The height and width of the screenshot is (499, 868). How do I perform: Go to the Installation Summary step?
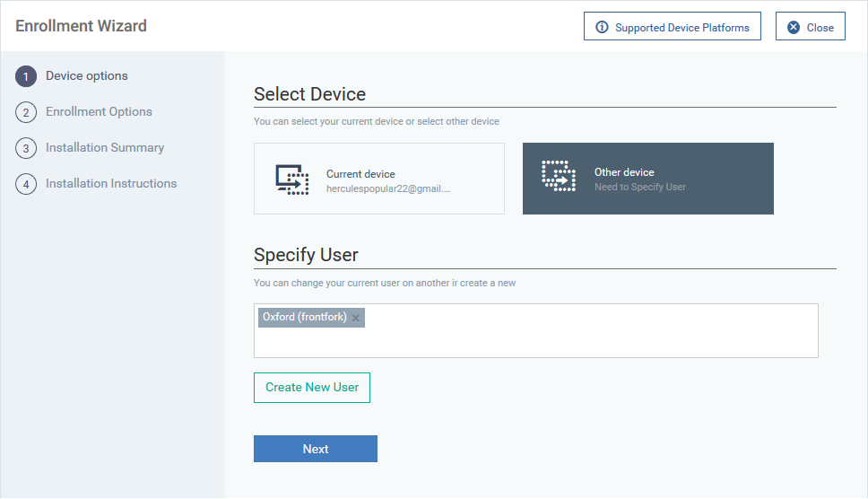[105, 148]
